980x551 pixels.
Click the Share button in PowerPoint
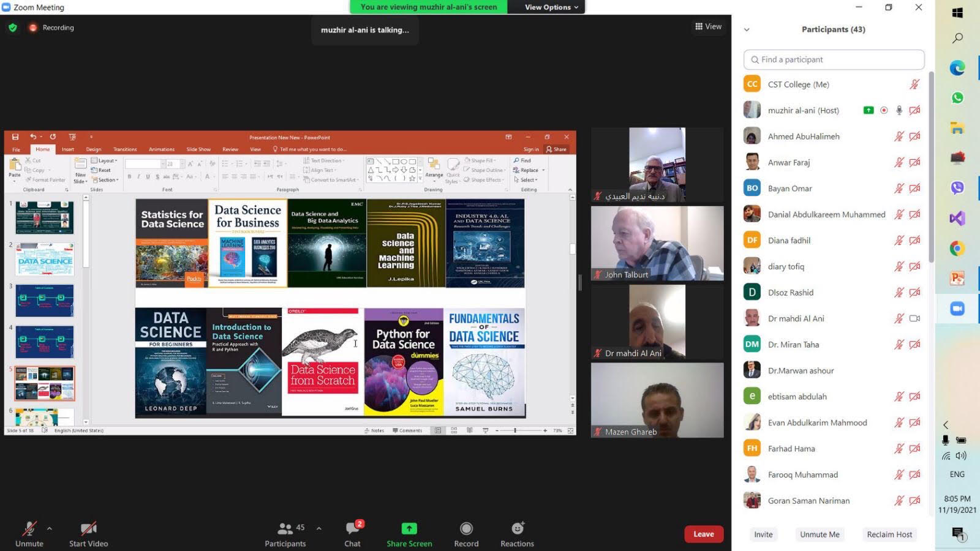tap(557, 149)
